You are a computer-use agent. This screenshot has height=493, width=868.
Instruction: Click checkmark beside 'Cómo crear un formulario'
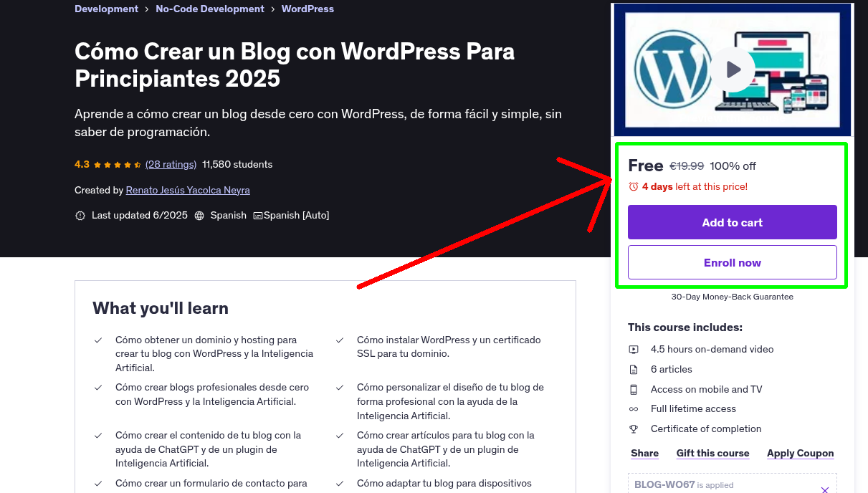click(98, 484)
